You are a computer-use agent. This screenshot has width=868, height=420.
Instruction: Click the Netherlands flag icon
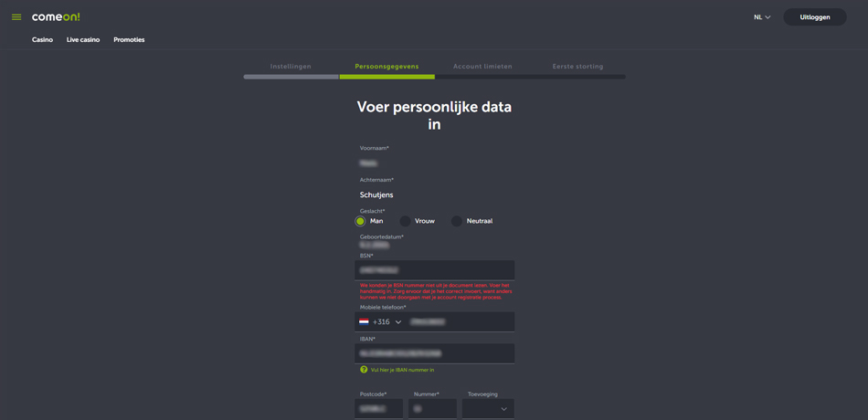point(364,321)
